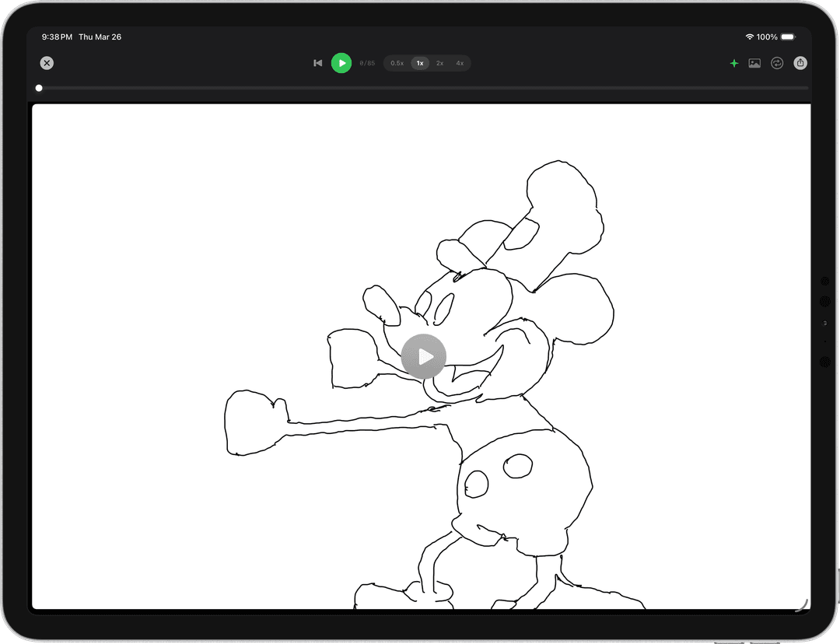840x644 pixels.
Task: Toggle the loop replay icon
Action: [777, 63]
